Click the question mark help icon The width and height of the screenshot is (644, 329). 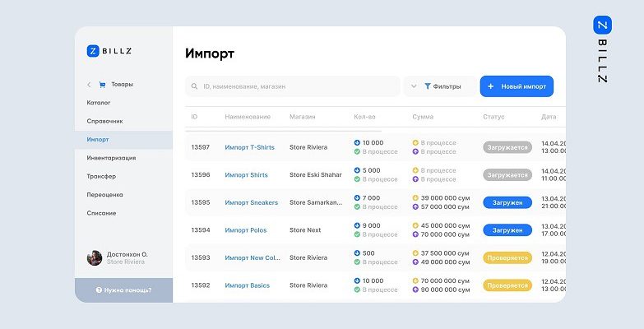point(99,290)
